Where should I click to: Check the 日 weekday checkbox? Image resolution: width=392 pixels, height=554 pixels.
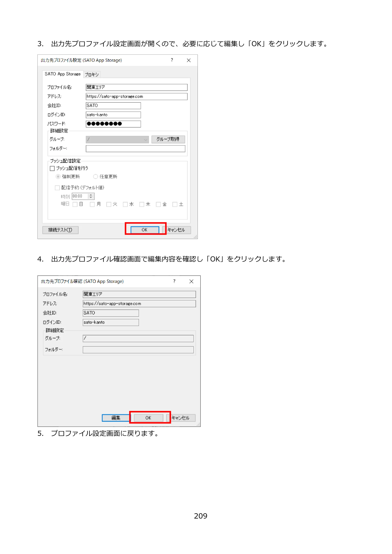(x=75, y=205)
